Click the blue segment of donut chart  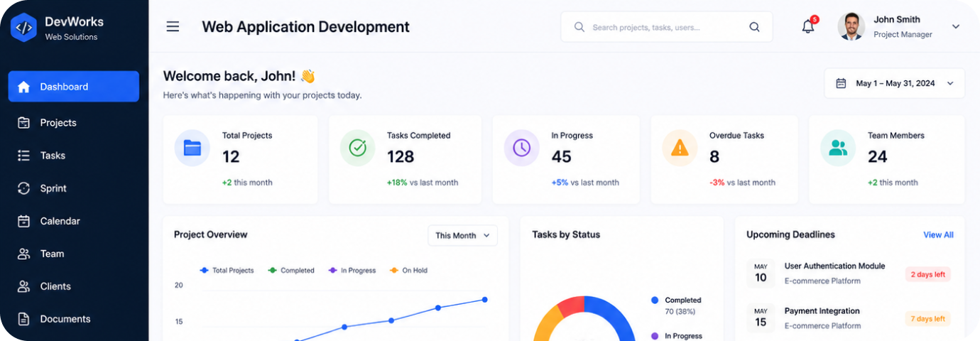tap(618, 318)
